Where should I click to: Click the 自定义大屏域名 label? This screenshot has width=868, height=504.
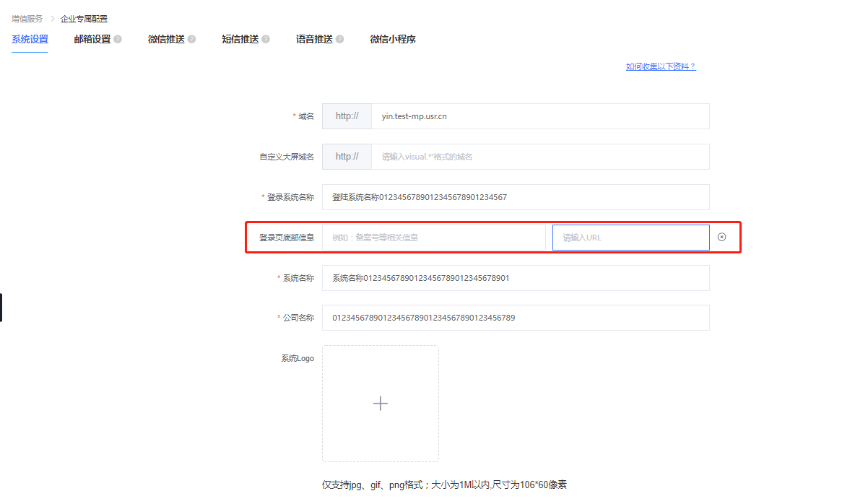[287, 157]
